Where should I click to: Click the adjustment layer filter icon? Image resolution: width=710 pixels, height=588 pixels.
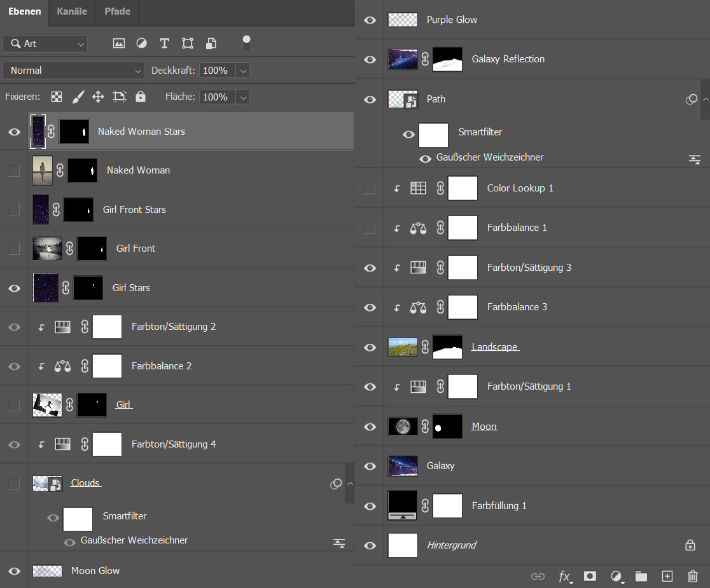point(141,43)
